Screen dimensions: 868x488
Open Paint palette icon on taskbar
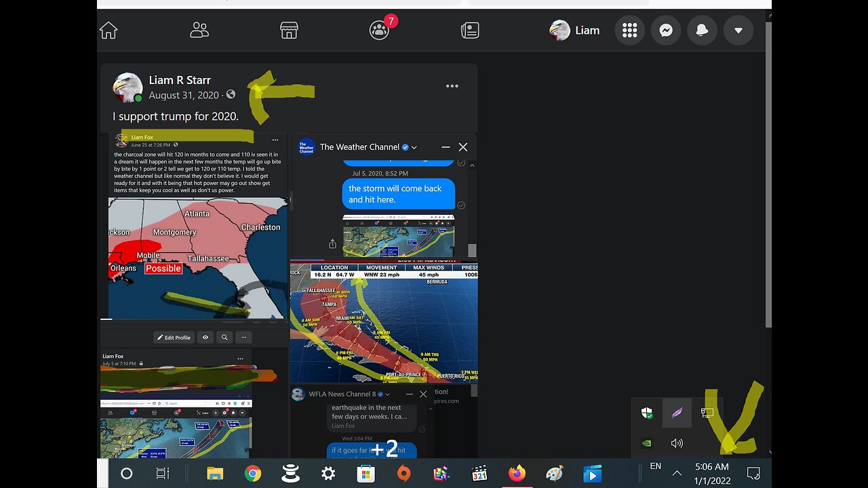click(555, 473)
